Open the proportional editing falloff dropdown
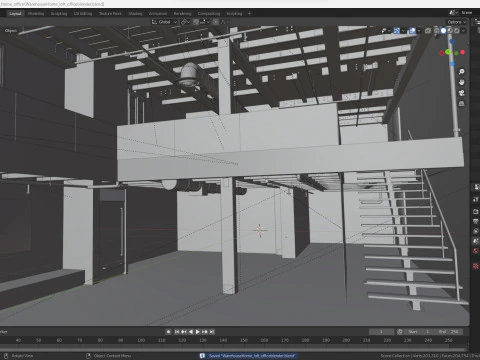480x360 pixels. coord(224,22)
